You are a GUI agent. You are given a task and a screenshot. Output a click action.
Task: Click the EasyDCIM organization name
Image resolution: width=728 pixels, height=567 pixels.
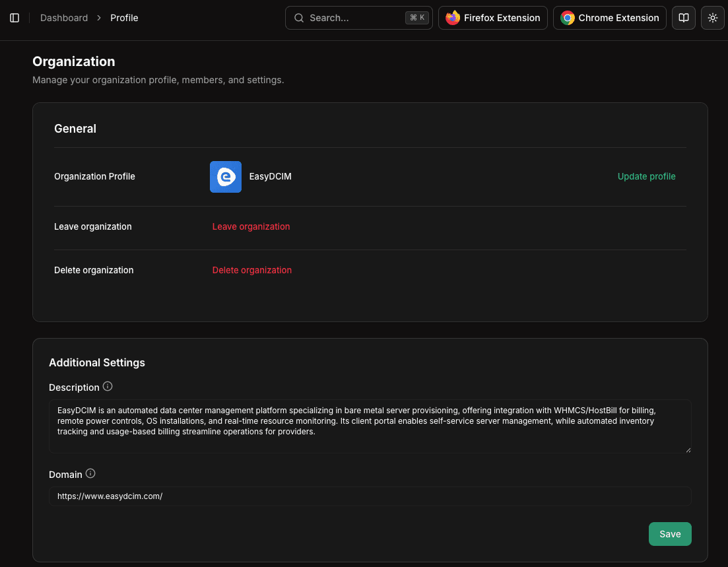point(270,176)
